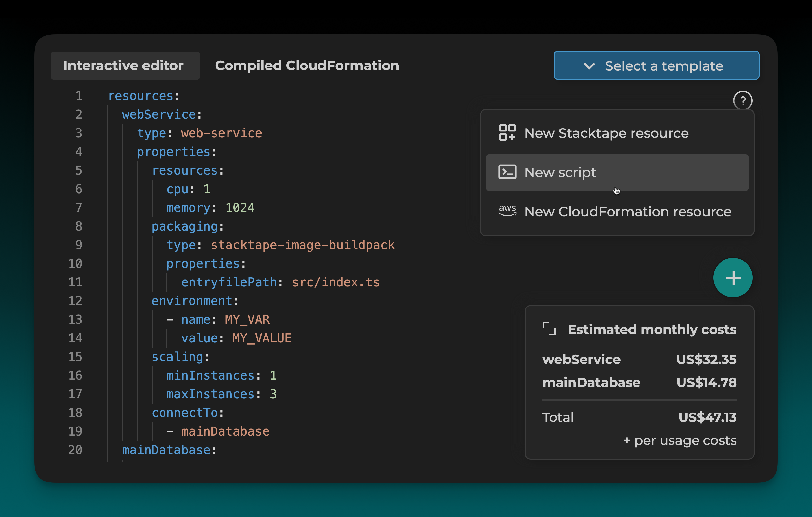Switch to Compiled CloudFormation tab
The height and width of the screenshot is (517, 812).
[307, 65]
